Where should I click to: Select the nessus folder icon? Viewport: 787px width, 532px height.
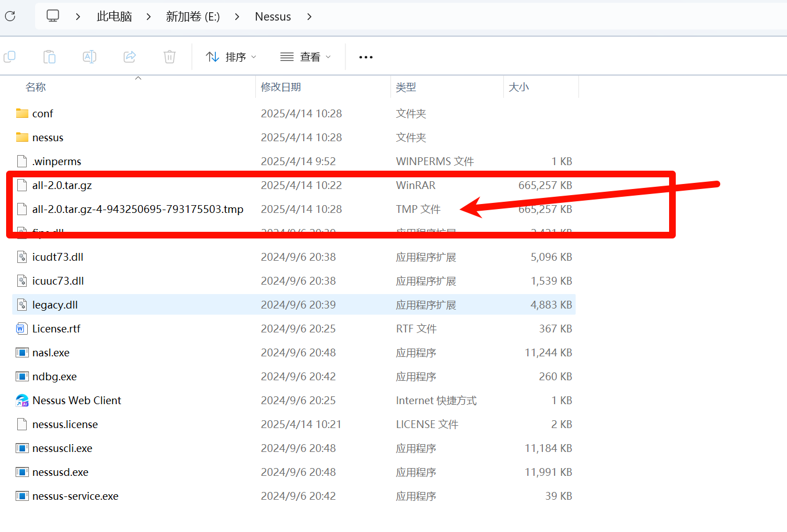pyautogui.click(x=22, y=137)
